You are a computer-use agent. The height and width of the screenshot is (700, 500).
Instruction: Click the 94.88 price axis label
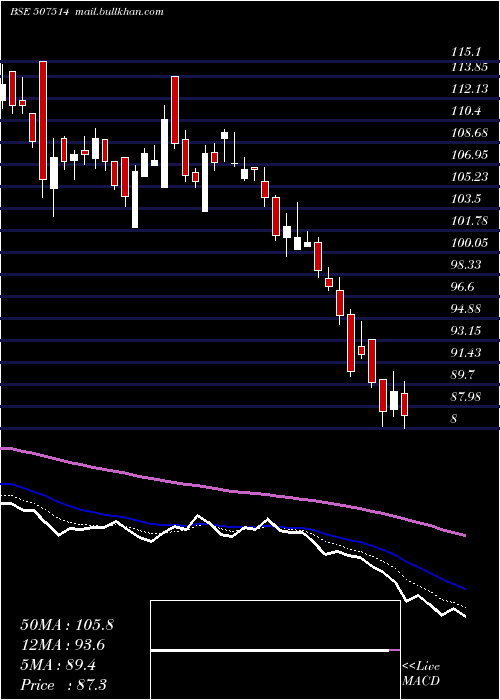coord(466,309)
